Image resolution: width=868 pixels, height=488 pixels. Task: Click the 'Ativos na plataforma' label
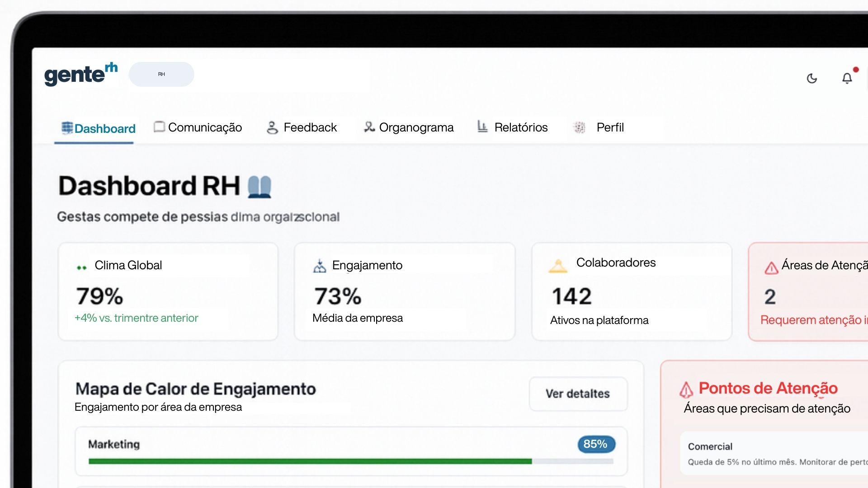599,320
